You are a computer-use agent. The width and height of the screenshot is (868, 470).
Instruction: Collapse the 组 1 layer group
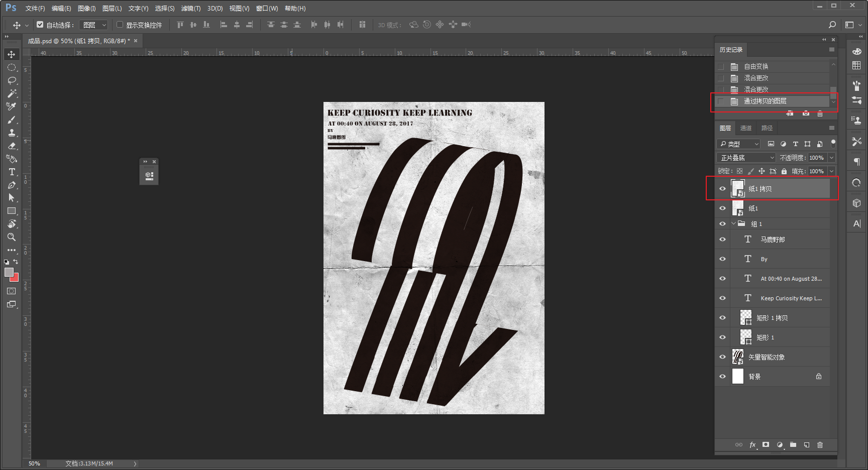click(733, 223)
